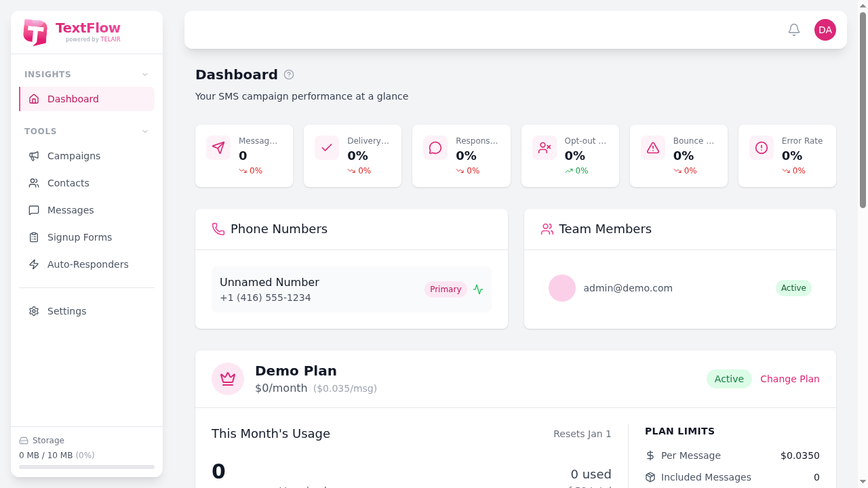Screen dimensions: 868x488
Task: Click the Auto-Responders lightning bolt icon
Action: click(34, 264)
